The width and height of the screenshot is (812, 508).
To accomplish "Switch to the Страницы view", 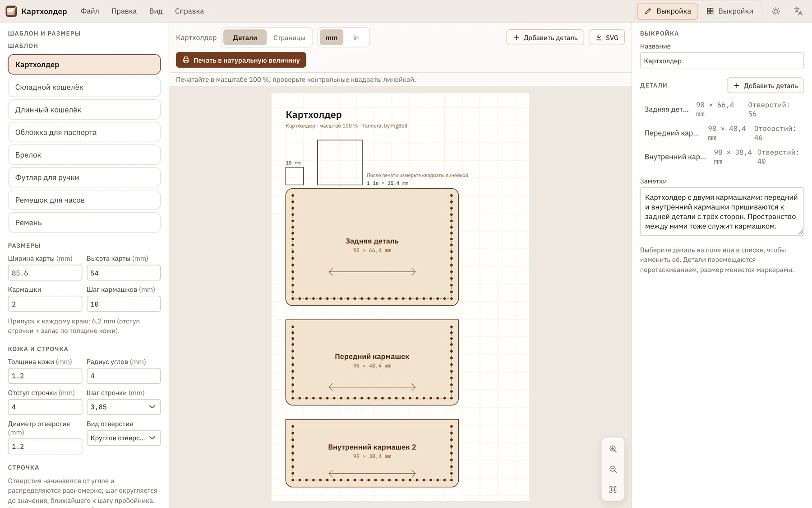I will point(289,37).
